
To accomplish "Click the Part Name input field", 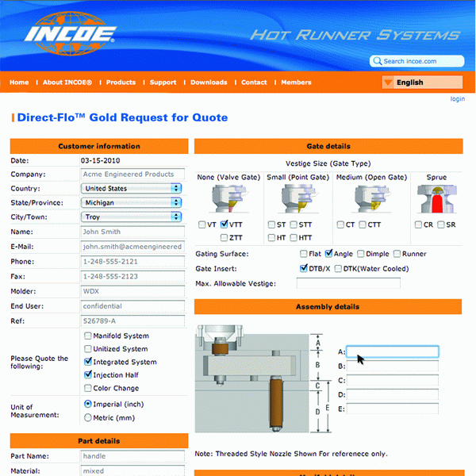I will pos(132,456).
